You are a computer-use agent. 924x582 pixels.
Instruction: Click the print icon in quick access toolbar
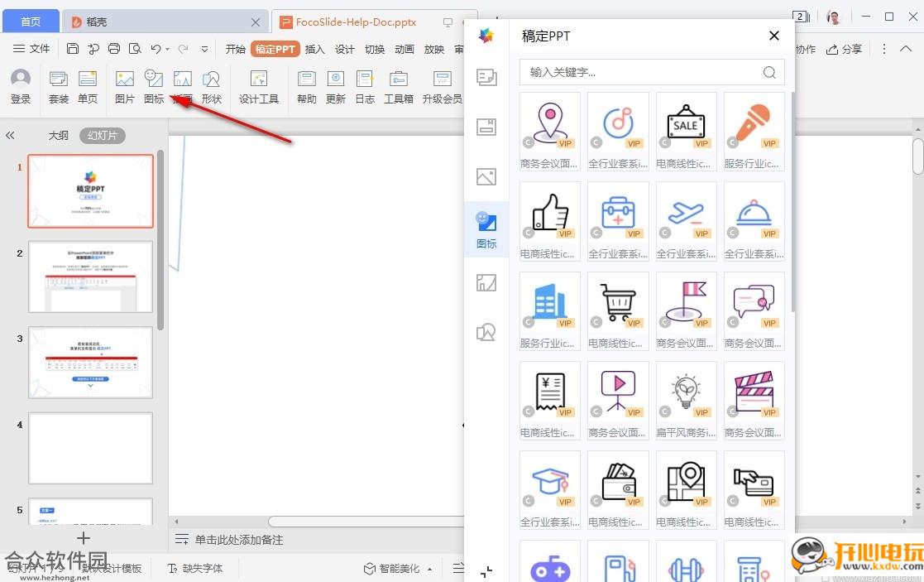click(x=114, y=49)
